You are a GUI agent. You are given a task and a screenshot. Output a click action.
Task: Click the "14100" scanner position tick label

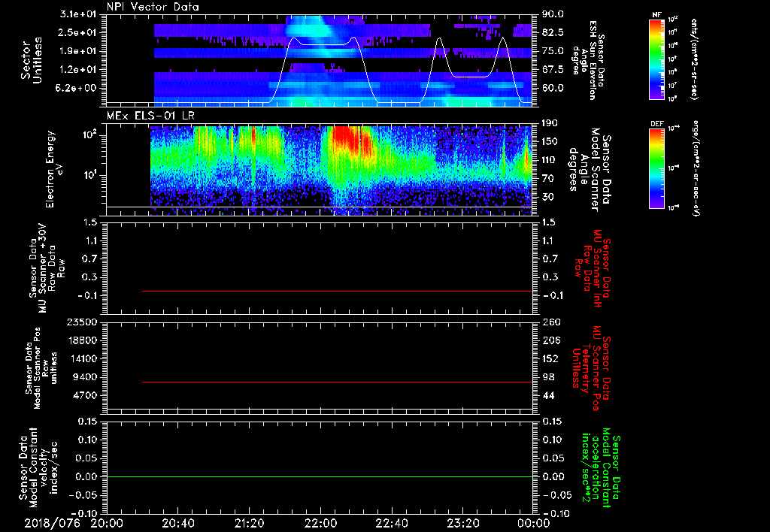(83, 358)
